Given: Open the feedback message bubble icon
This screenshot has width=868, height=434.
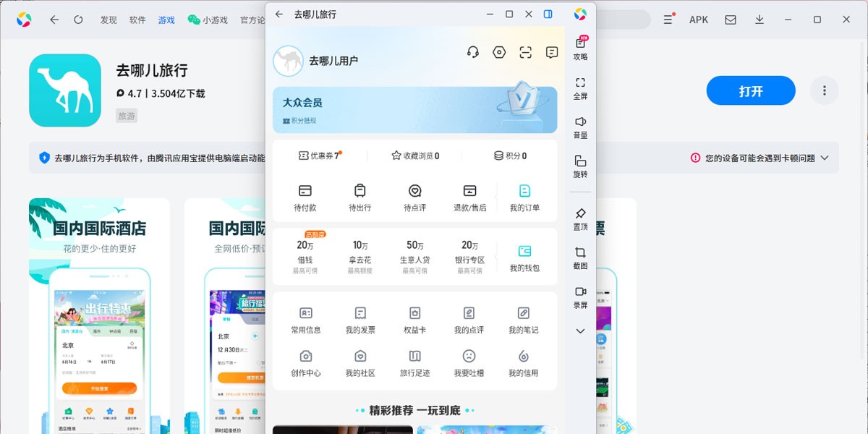Looking at the screenshot, I should click(x=551, y=52).
